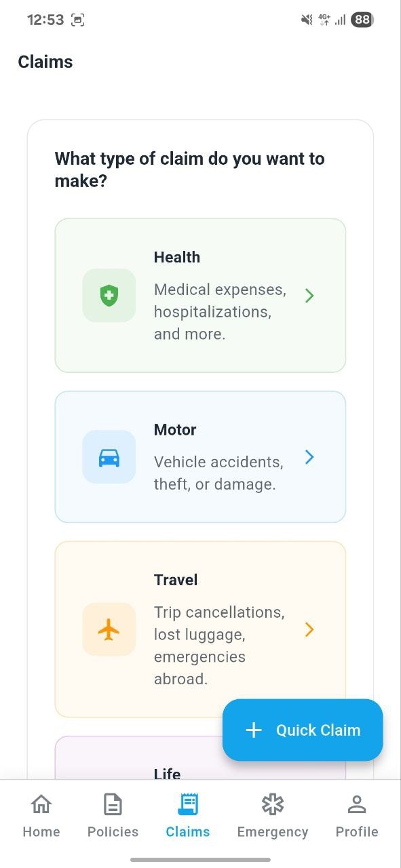Open Home via the house icon
This screenshot has height=868, width=401.
[x=41, y=804]
